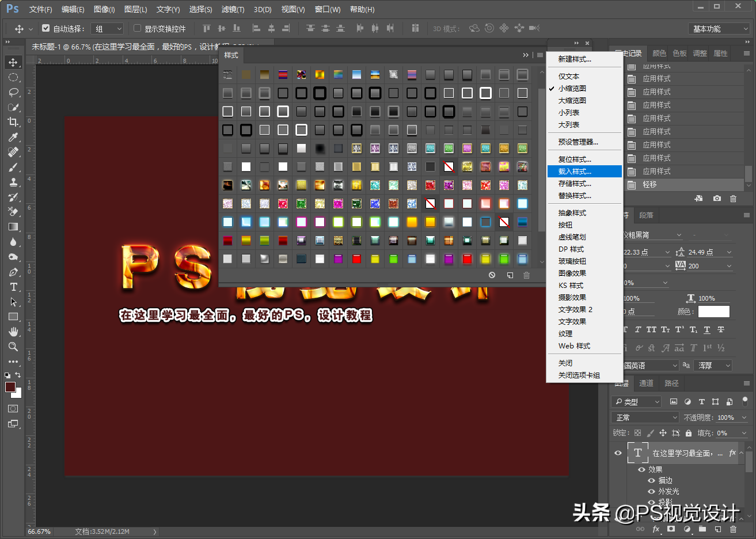756x539 pixels.
Task: Choose 大缩览图 view option
Action: tap(584, 100)
